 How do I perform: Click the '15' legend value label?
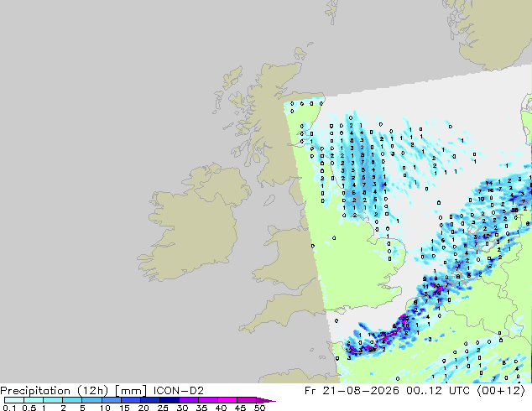(x=124, y=408)
